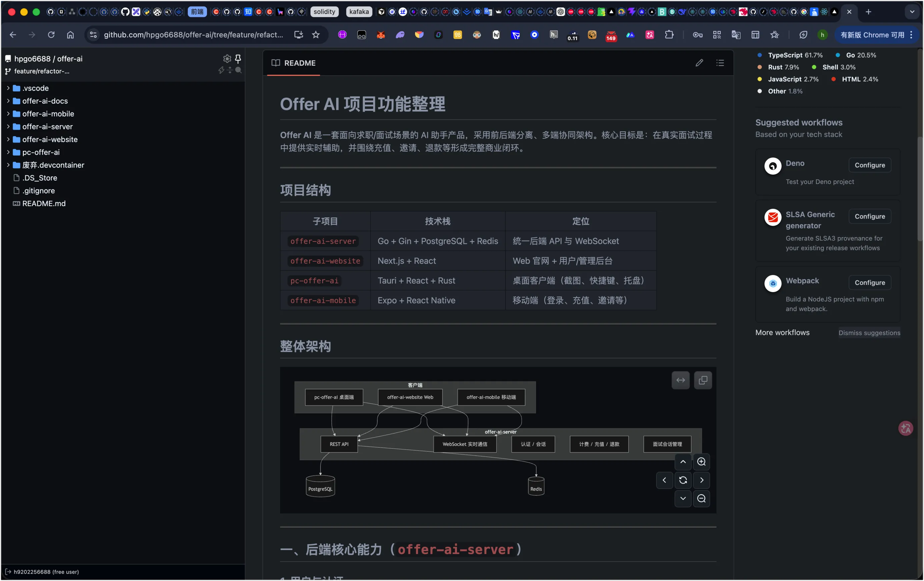Click the expand diagram arrows icon
The image size is (924, 581).
(680, 380)
